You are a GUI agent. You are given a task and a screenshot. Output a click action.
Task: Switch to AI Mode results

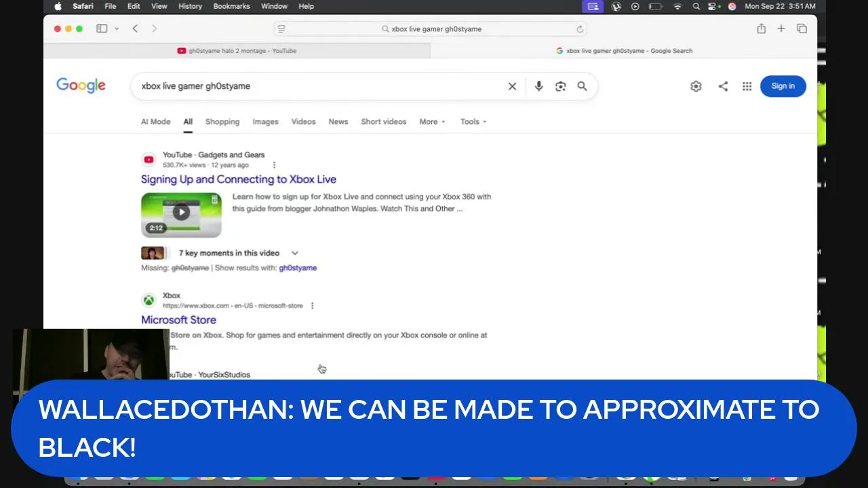tap(155, 121)
